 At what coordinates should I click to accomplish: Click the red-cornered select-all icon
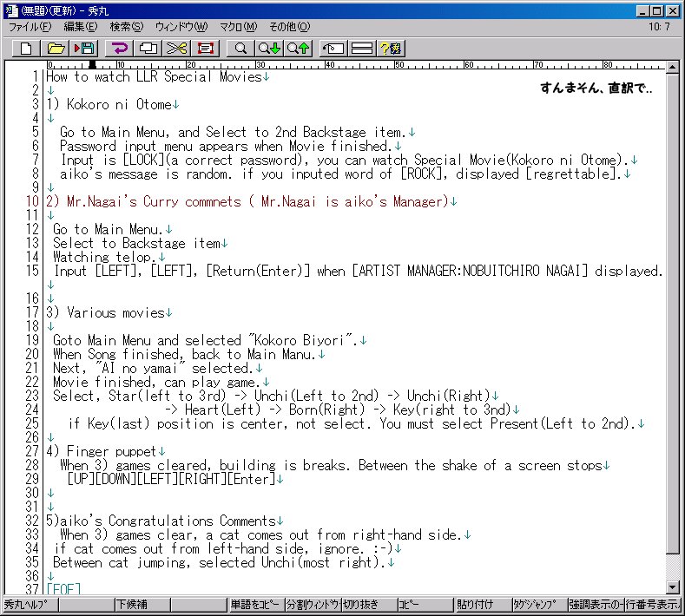point(205,48)
